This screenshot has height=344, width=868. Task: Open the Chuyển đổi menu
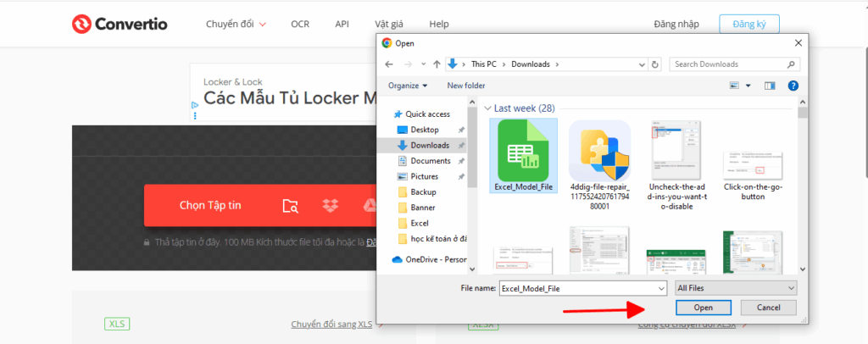point(236,24)
